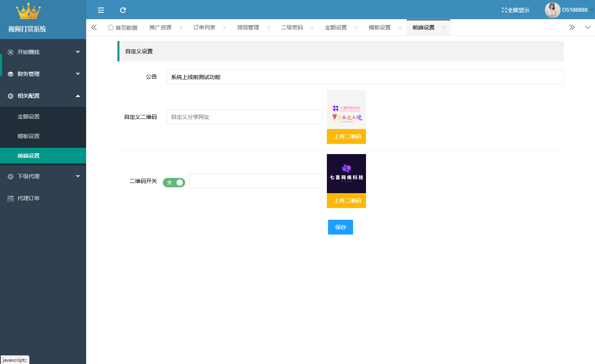The width and height of the screenshot is (595, 364).
Task: Click the crown logo in the sidebar header
Action: pyautogui.click(x=28, y=11)
